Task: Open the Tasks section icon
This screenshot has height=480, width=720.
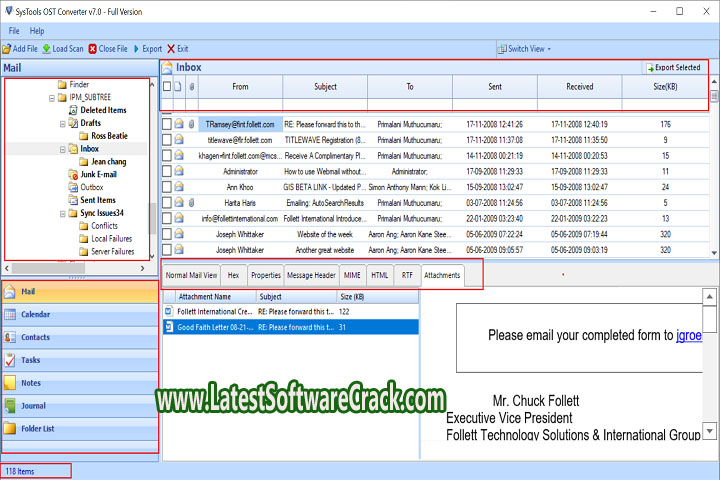Action: 10,360
